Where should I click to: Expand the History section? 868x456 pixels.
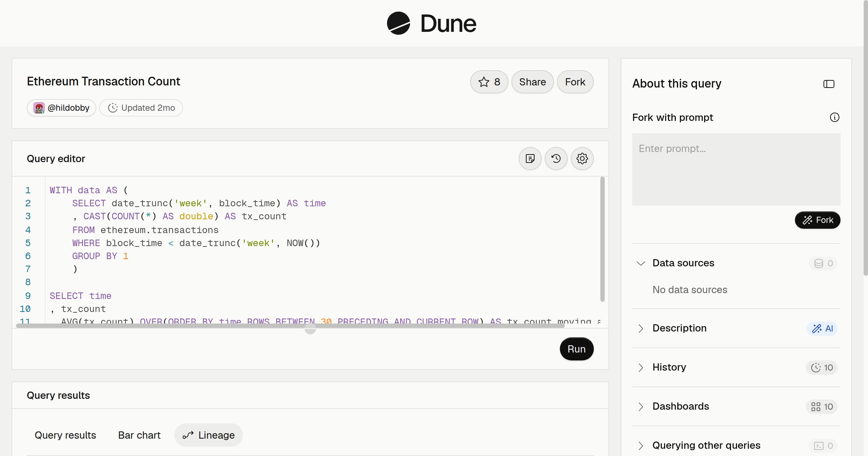click(641, 367)
